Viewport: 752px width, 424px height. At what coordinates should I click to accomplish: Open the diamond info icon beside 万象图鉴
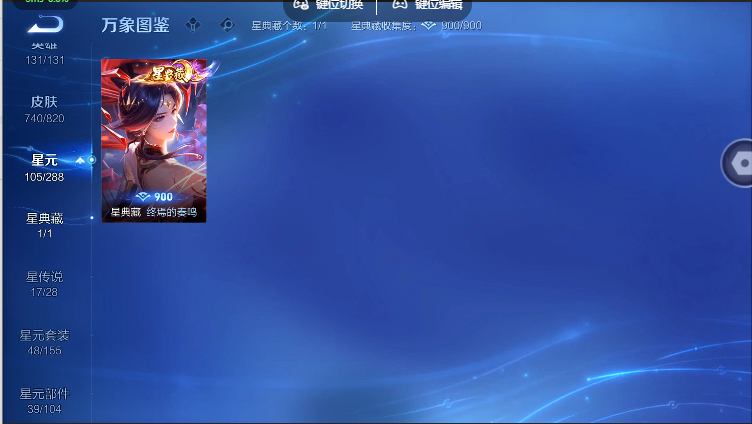[193, 25]
